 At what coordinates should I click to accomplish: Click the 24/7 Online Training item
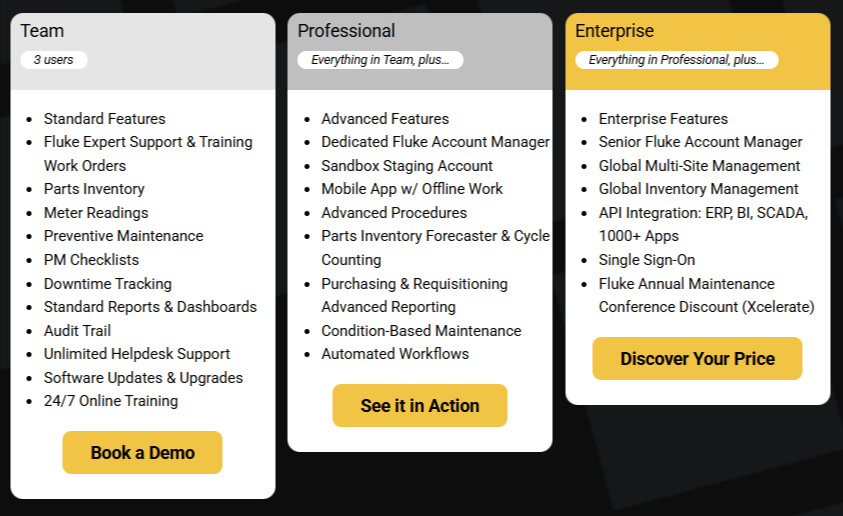(x=111, y=401)
